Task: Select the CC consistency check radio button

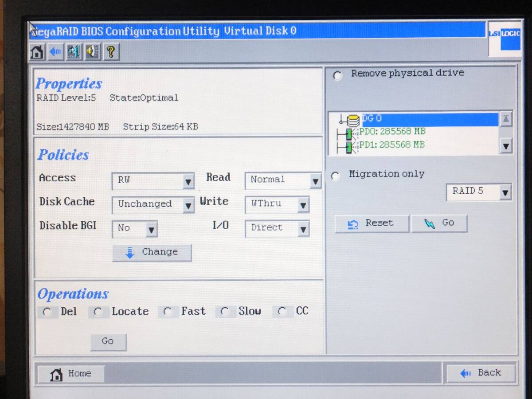Action: coord(282,312)
